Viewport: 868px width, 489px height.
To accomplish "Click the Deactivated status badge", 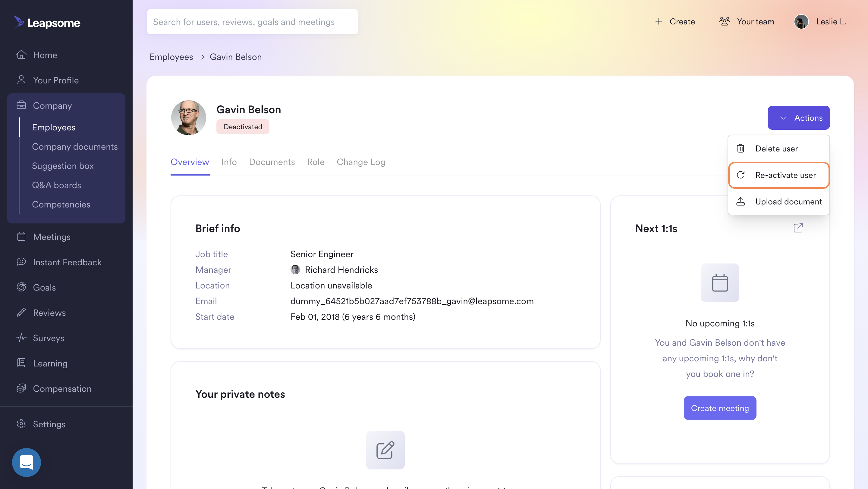I will (243, 126).
